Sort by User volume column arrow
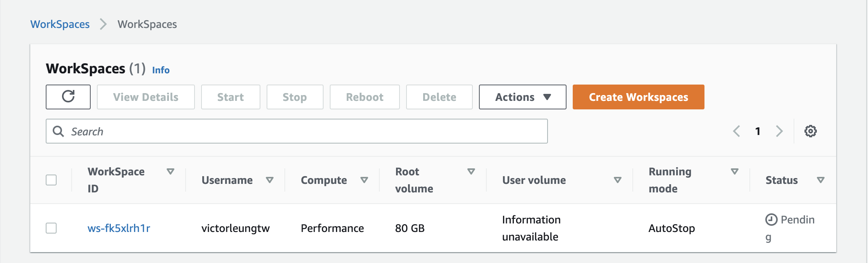 click(618, 180)
